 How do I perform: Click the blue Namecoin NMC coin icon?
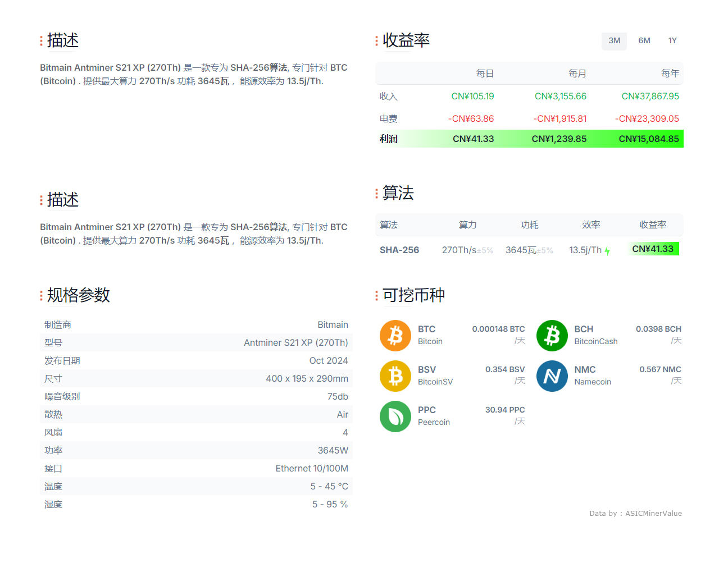[x=552, y=376]
